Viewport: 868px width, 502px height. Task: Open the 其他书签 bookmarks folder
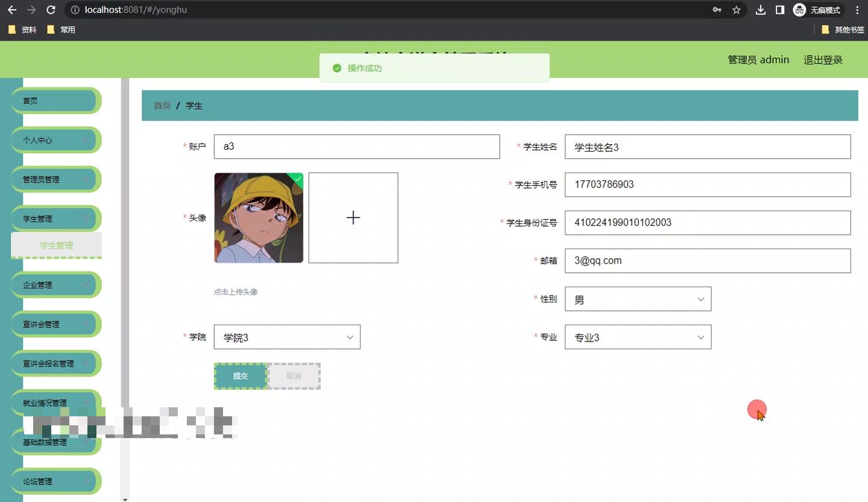tap(843, 30)
